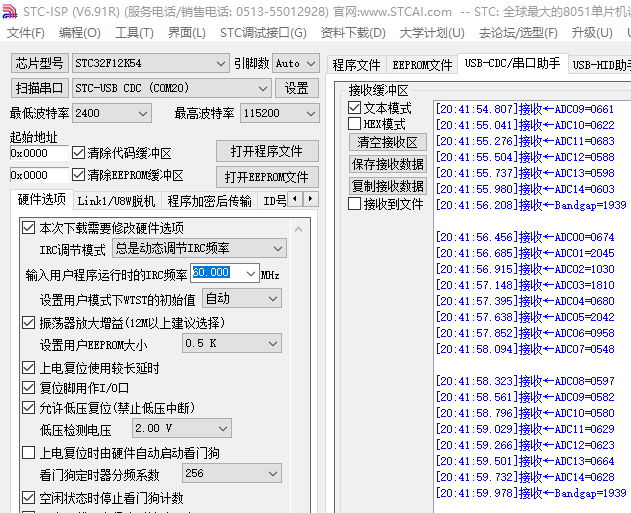
Task: Switch to the 程序文件 tab
Action: [357, 65]
